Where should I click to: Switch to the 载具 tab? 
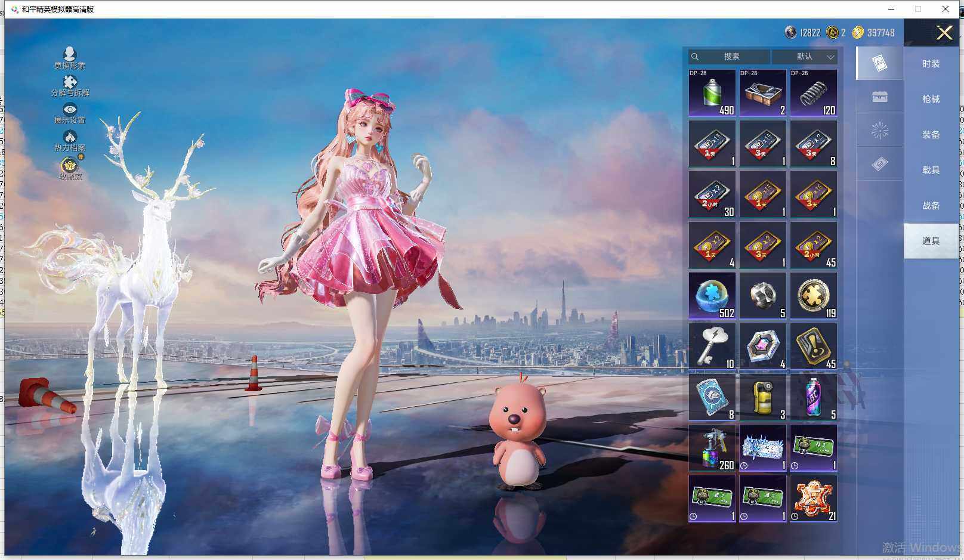tap(931, 170)
